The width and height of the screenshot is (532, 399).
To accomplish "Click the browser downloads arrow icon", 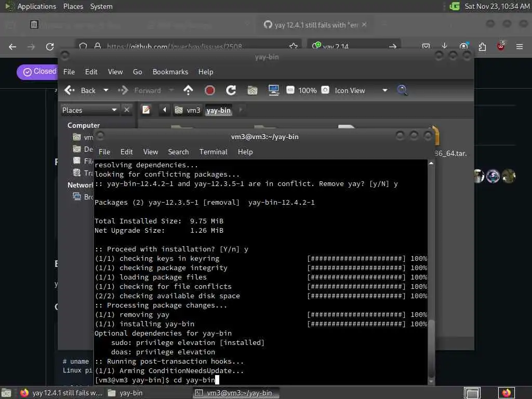I will tap(445, 46).
